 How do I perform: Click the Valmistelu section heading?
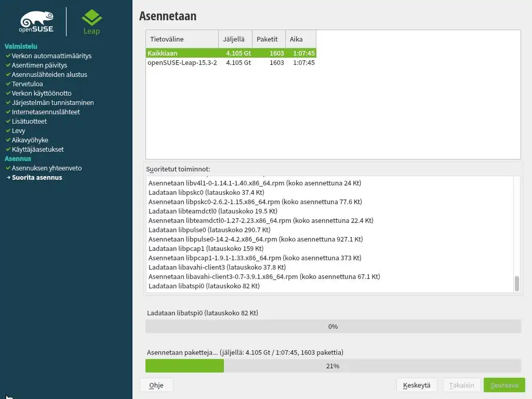coord(21,46)
